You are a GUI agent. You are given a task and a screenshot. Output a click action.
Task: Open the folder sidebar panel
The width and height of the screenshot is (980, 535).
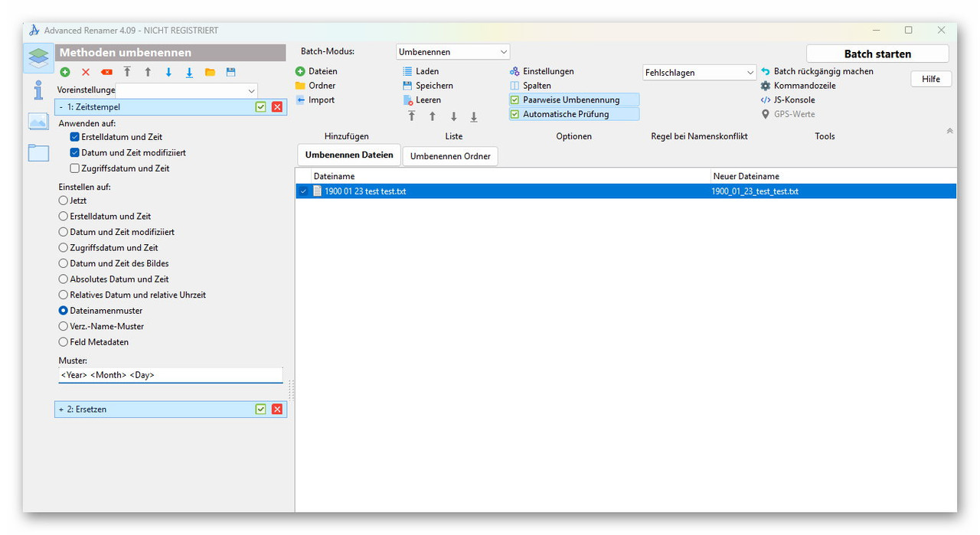coord(38,152)
